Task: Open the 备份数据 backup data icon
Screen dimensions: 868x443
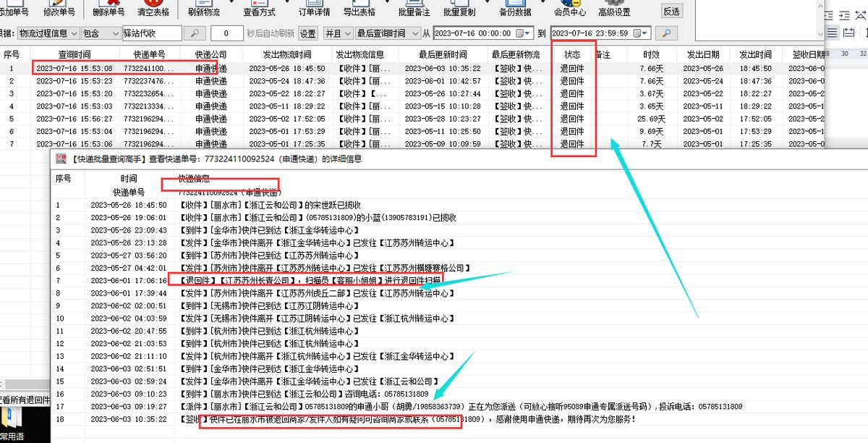Action: pyautogui.click(x=515, y=8)
